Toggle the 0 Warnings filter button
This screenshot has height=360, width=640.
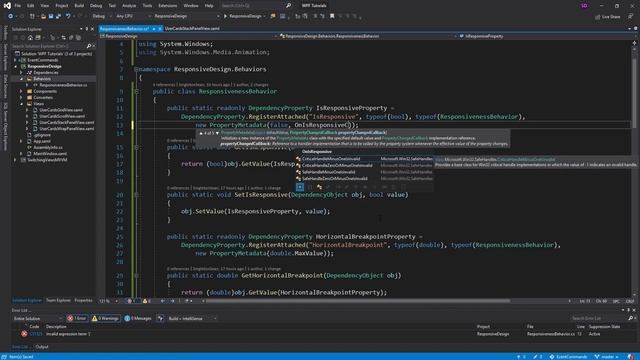tap(105, 318)
